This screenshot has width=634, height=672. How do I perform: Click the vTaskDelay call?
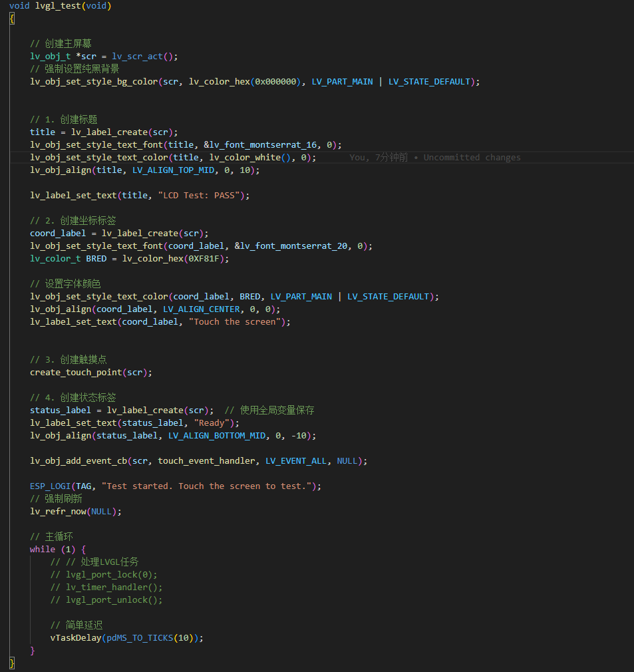[x=76, y=638]
